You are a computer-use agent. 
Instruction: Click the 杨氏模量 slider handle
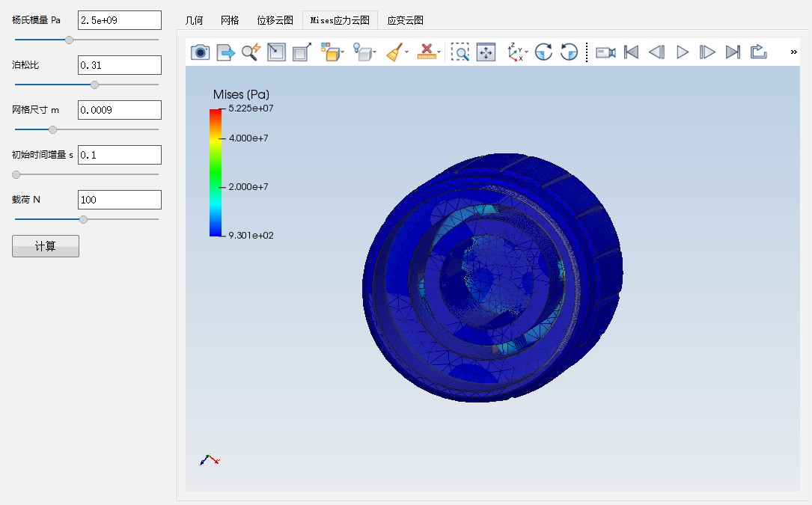click(x=70, y=40)
